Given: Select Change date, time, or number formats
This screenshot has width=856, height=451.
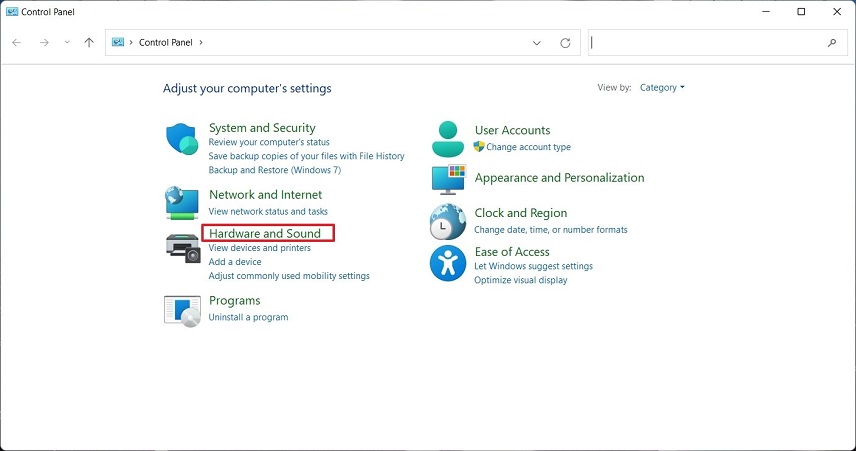Looking at the screenshot, I should [x=550, y=230].
